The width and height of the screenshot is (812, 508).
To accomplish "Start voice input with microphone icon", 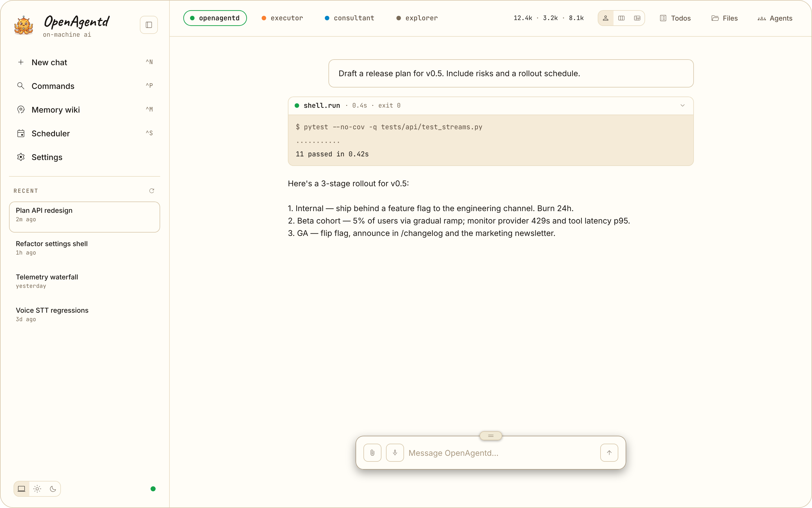I will click(x=395, y=453).
